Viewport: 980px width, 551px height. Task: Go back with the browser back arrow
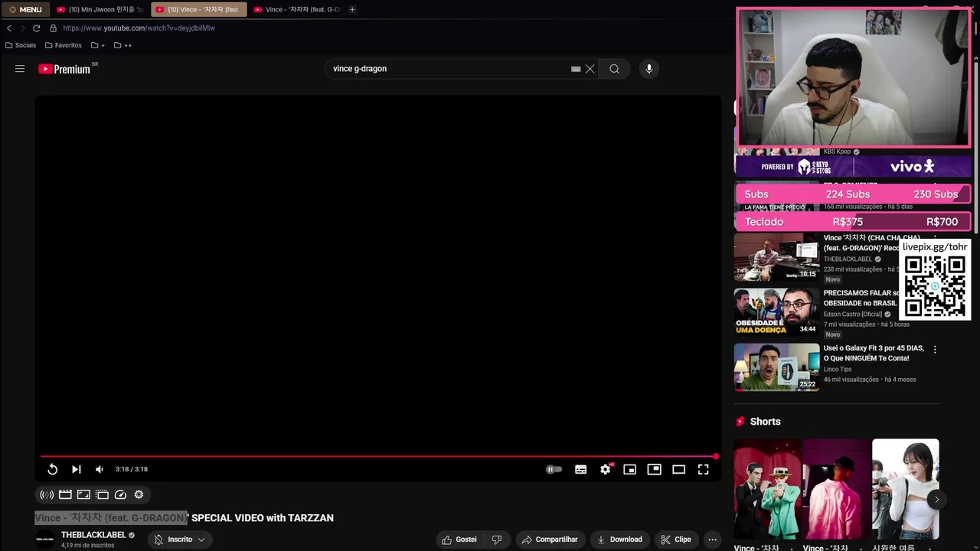point(9,28)
